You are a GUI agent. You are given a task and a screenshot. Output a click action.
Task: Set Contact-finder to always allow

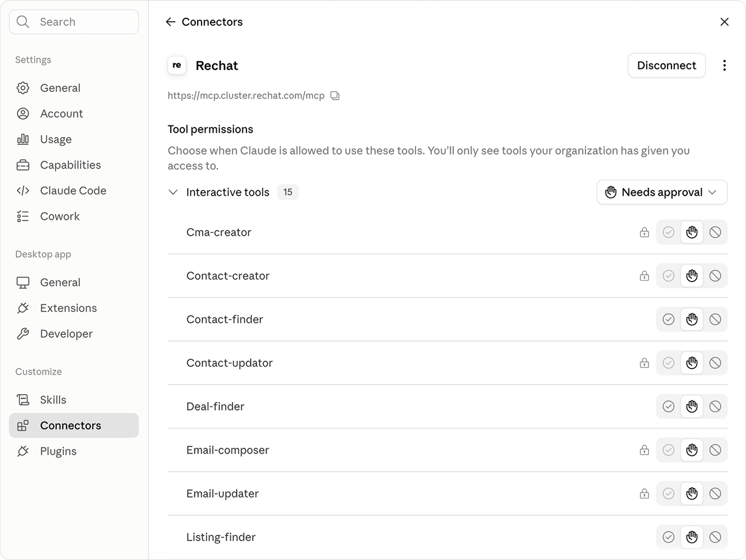coord(668,319)
